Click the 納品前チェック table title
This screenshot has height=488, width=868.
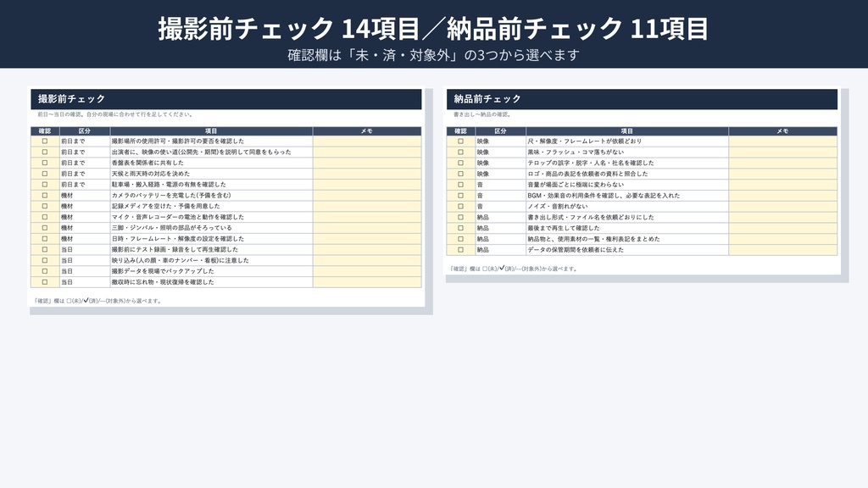487,99
